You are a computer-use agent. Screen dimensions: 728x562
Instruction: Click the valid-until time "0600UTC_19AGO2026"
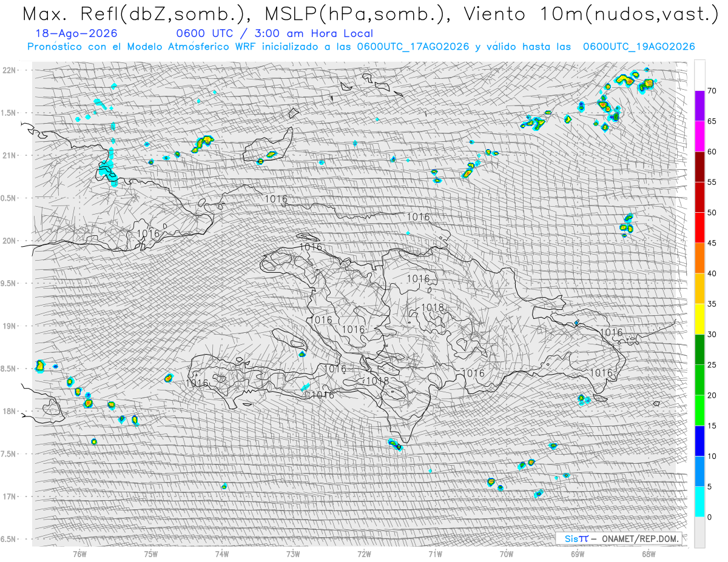(x=639, y=47)
